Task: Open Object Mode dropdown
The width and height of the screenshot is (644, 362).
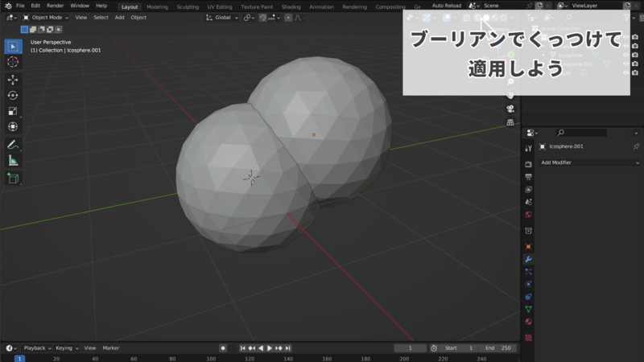Action: 46,18
